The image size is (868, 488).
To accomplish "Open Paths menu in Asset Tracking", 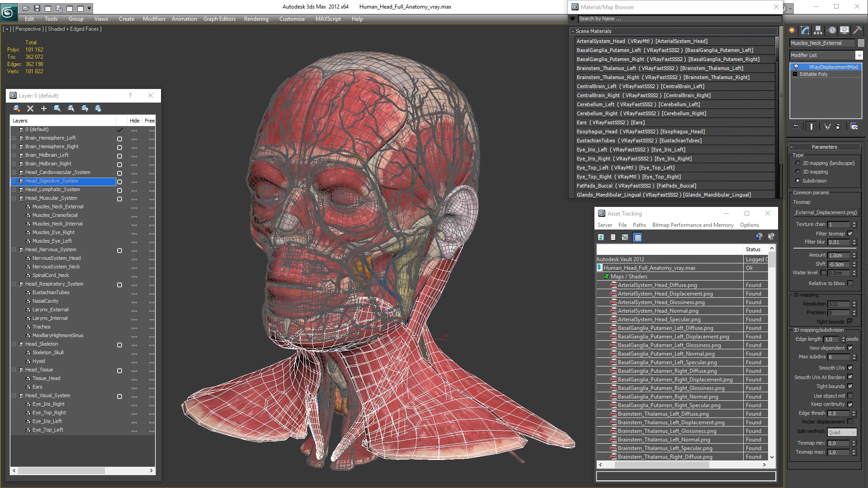I will click(639, 225).
